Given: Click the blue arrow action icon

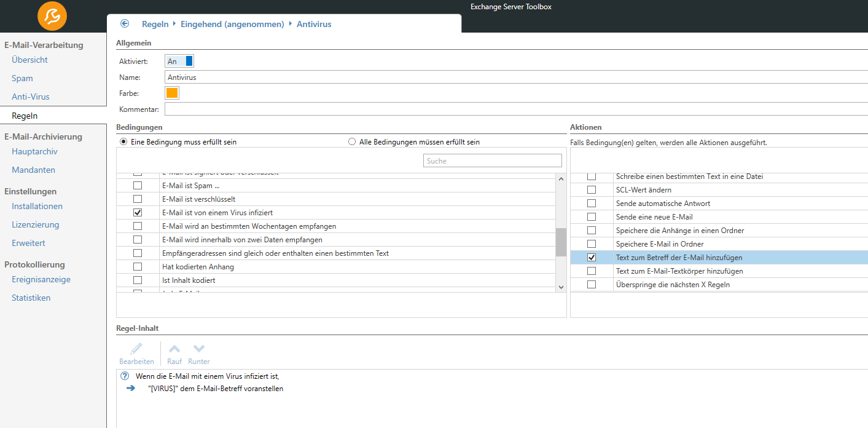Looking at the screenshot, I should 130,389.
